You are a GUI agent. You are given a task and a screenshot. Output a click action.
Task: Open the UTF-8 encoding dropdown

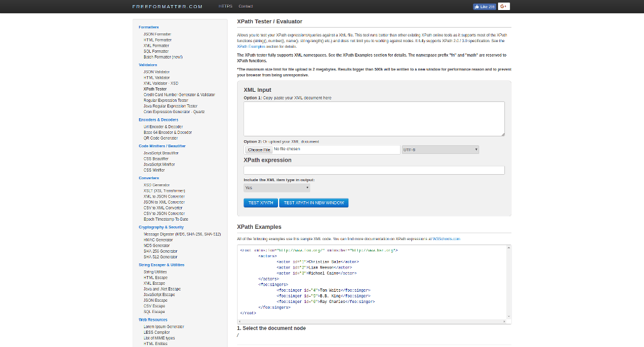click(440, 150)
